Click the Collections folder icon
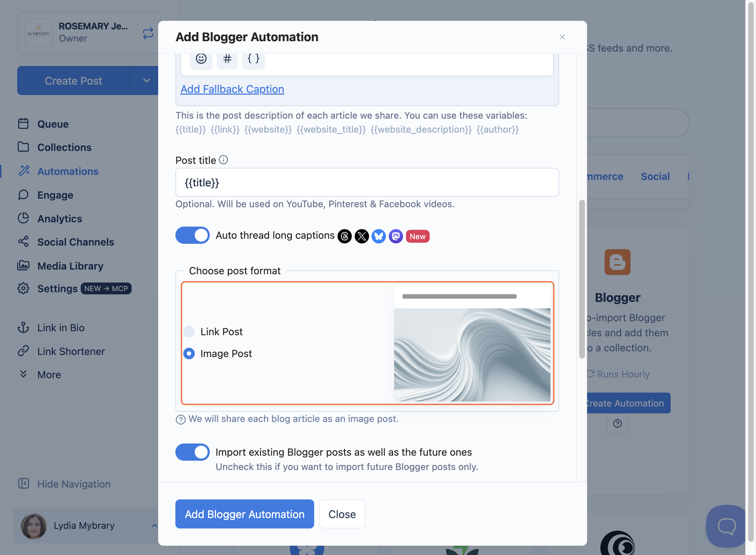 [23, 147]
